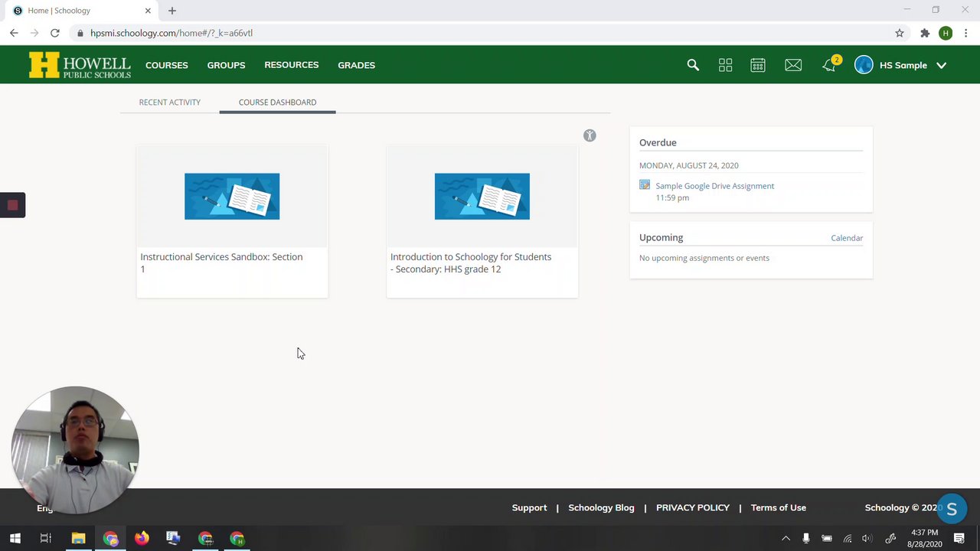
Task: Reload the page in Chrome
Action: tap(55, 33)
